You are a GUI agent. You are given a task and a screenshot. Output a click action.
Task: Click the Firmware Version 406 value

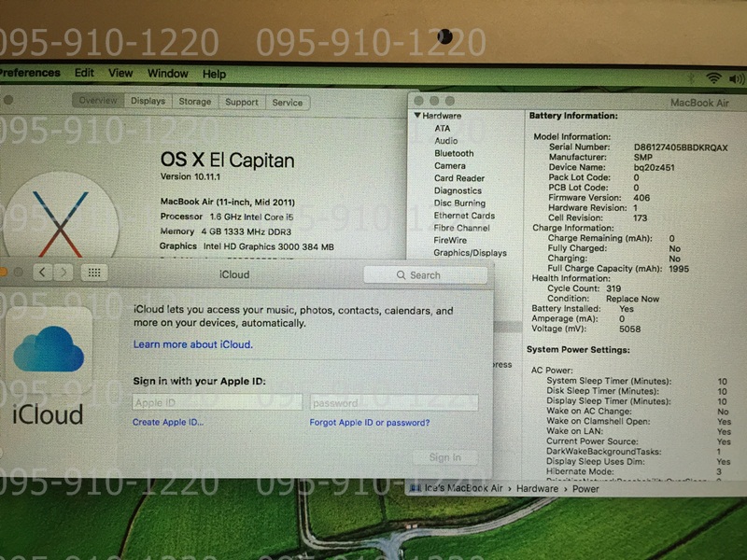[641, 198]
